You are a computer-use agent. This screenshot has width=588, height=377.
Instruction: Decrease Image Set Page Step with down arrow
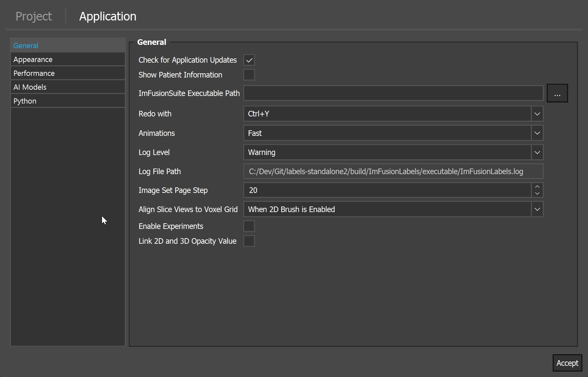(x=537, y=194)
